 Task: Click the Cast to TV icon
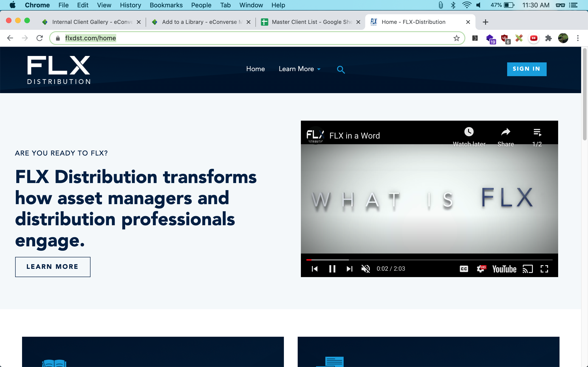(528, 269)
